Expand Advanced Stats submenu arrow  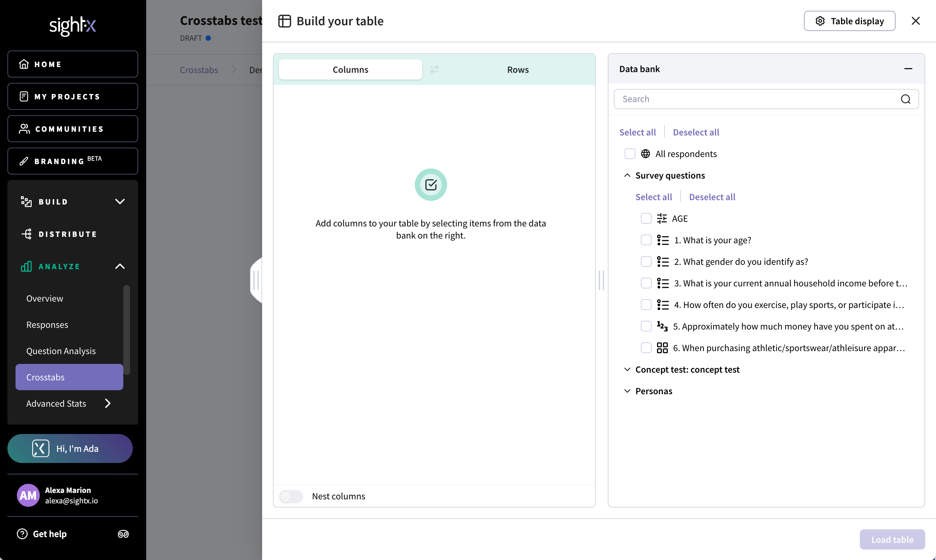tap(108, 403)
